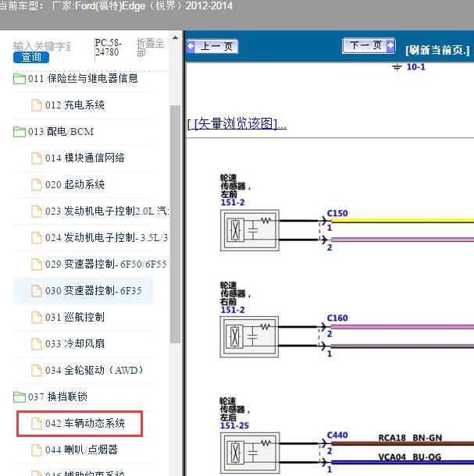Click the page icon beside 020 起动系统
474x476 pixels.
click(x=37, y=185)
